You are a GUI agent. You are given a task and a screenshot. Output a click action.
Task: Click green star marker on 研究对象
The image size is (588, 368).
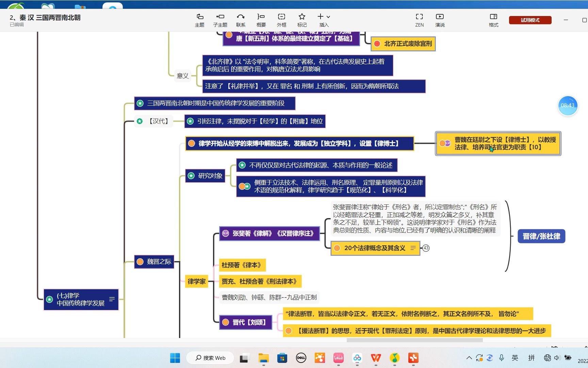191,176
